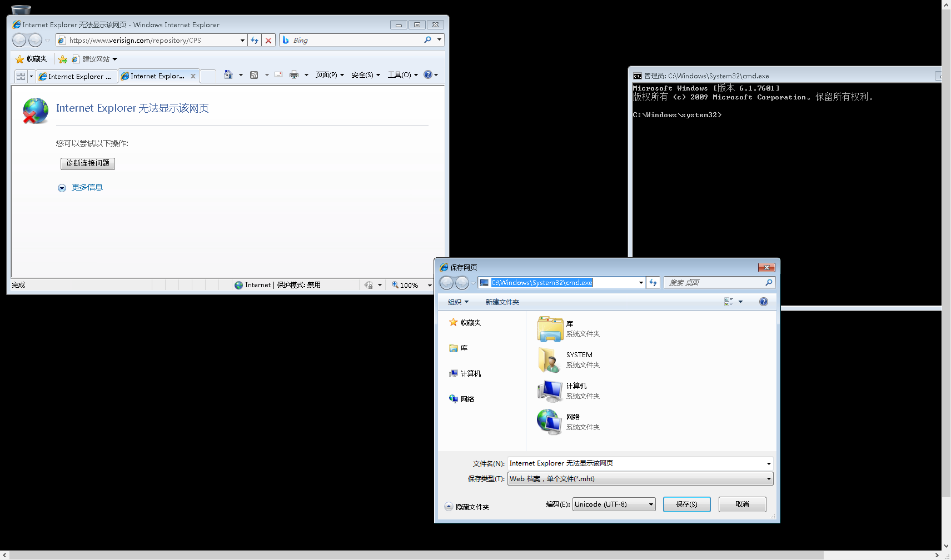Click the red stop loading icon in IE
951x560 pixels.
click(268, 40)
